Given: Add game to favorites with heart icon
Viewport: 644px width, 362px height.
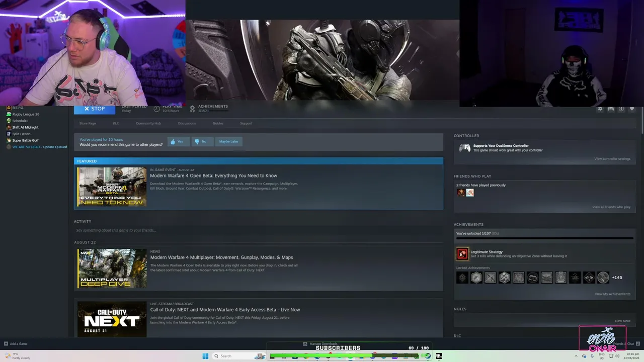Looking at the screenshot, I should tap(632, 109).
